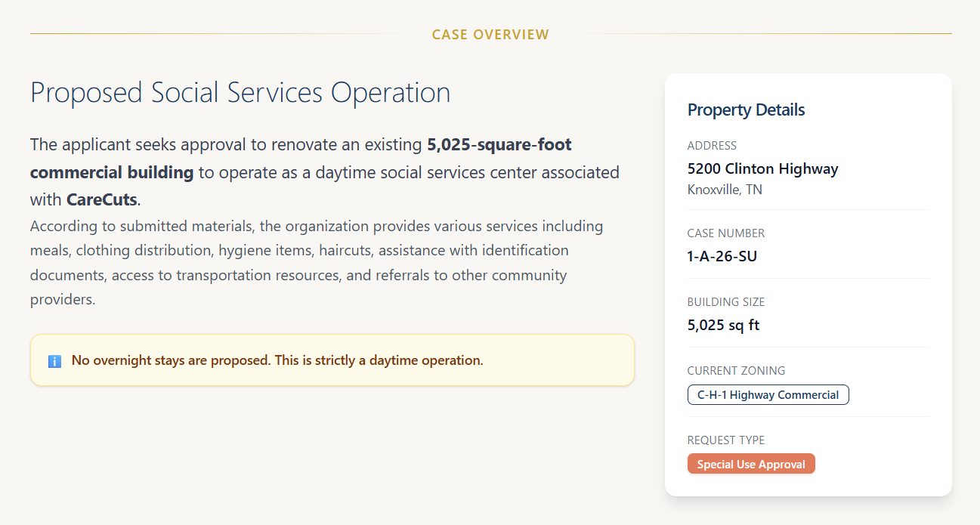Click the C-H-1 Highway Commercial zoning tag
Image resolution: width=980 pixels, height=525 pixels.
click(768, 394)
